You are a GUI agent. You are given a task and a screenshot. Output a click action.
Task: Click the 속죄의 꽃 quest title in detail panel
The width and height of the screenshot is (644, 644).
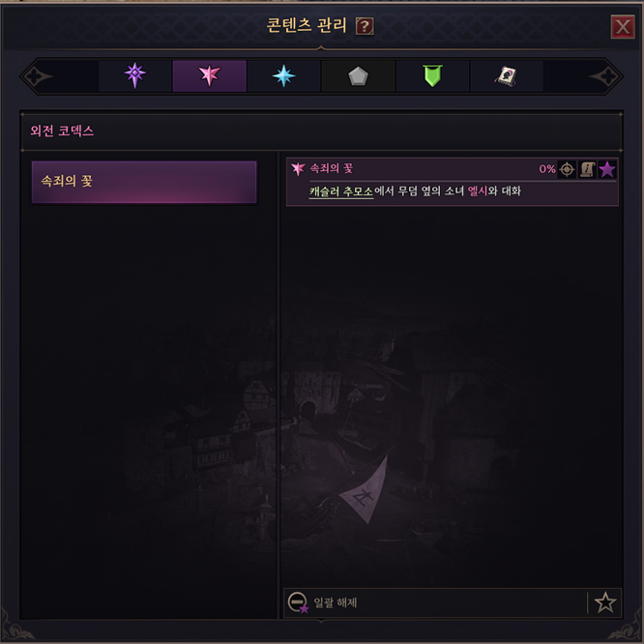coord(331,168)
